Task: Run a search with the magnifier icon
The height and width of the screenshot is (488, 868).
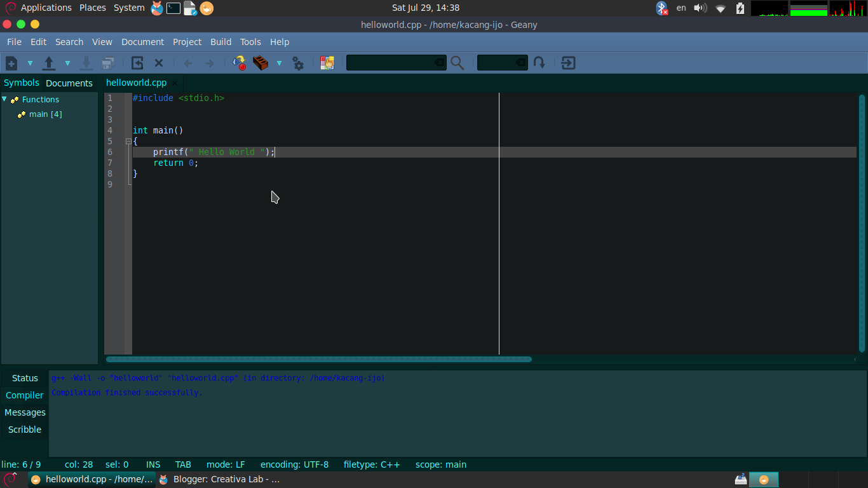Action: (x=457, y=63)
